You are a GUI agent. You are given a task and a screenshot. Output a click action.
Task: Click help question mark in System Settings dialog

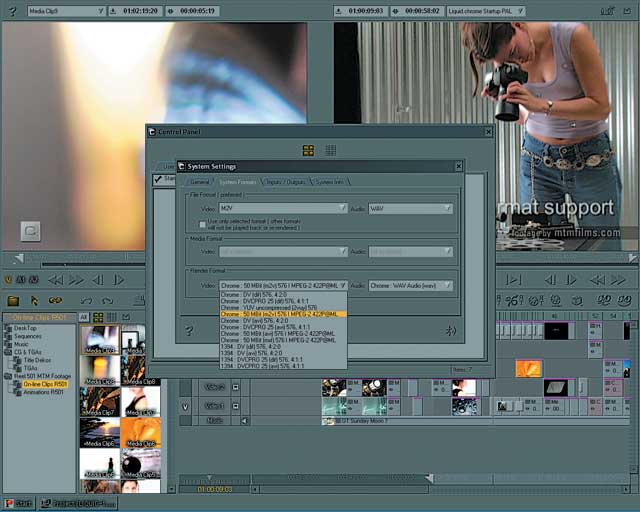tap(189, 330)
